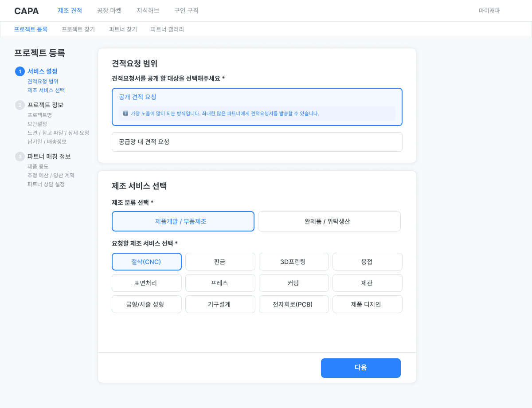Click step 3 circle for 파트너 매칭 정보
This screenshot has width=532, height=408.
click(x=20, y=157)
